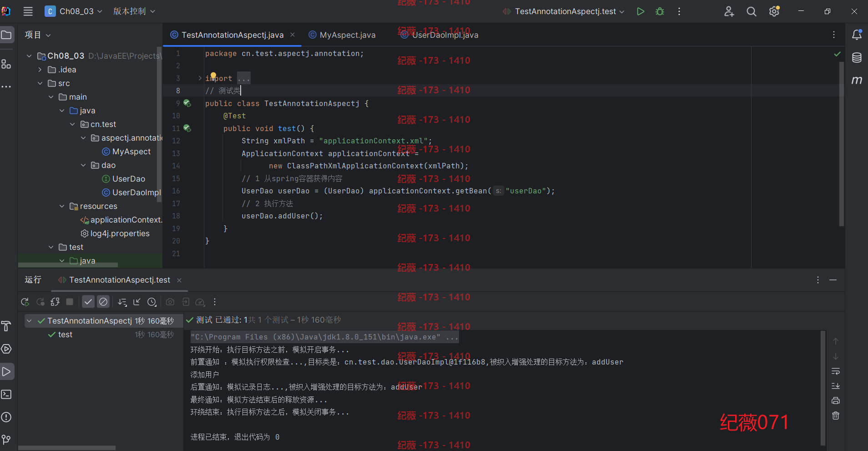The width and height of the screenshot is (868, 451).
Task: Minimize the Run tool window
Action: [833, 280]
